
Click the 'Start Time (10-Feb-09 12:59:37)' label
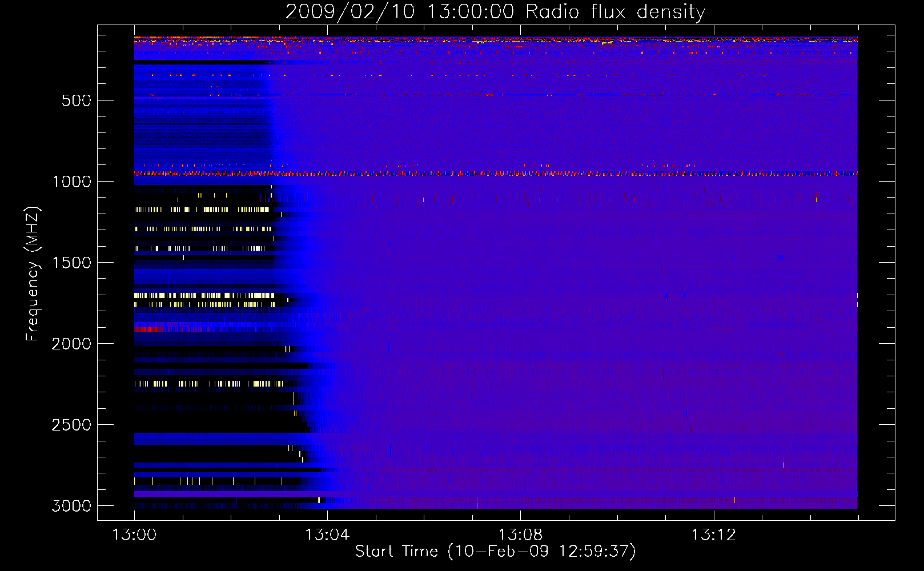(x=495, y=552)
